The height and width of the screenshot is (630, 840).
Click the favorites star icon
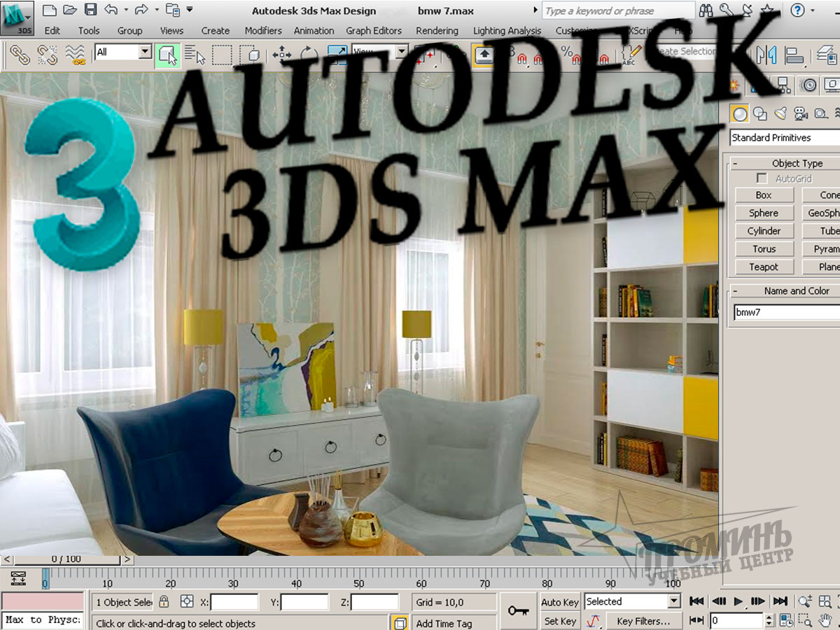point(768,10)
